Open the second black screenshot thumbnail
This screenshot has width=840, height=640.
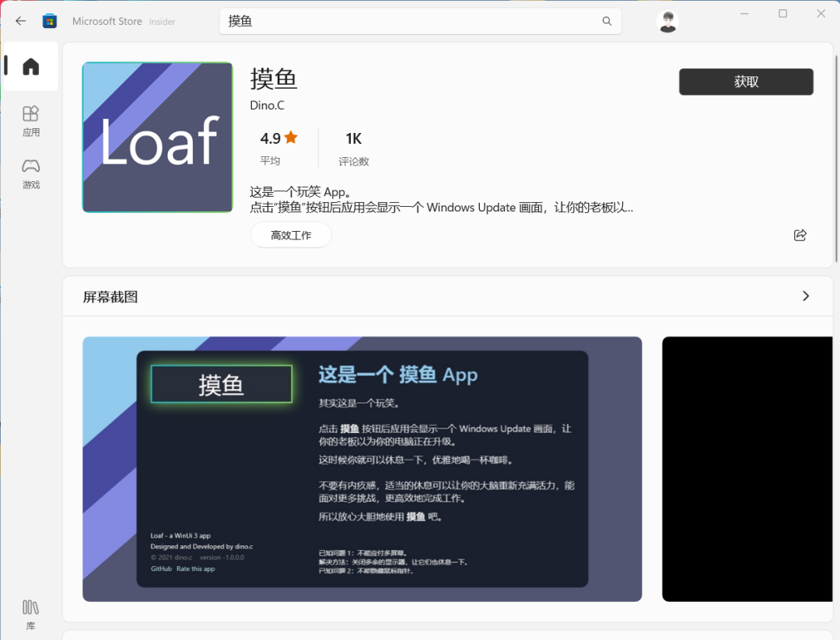(x=747, y=469)
